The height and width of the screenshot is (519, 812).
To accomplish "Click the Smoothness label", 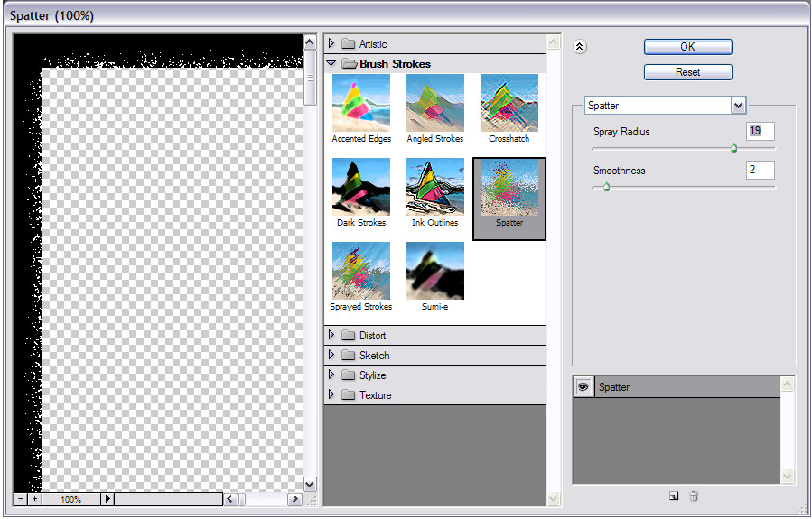I will coord(620,171).
